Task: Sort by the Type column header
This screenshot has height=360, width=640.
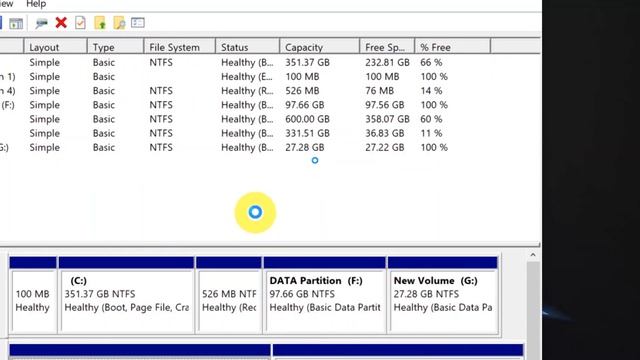Action: [116, 47]
